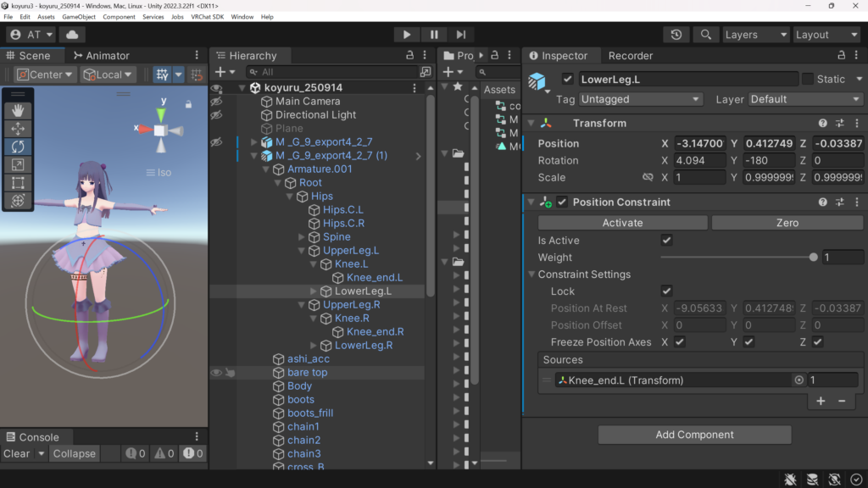Click the Add Component button
This screenshot has width=868, height=488.
694,435
